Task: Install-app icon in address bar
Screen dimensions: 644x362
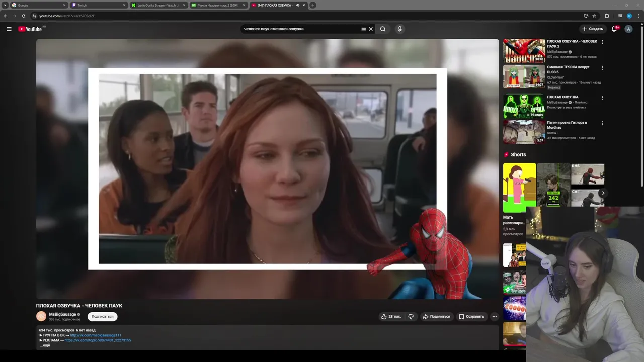Action: (x=586, y=16)
